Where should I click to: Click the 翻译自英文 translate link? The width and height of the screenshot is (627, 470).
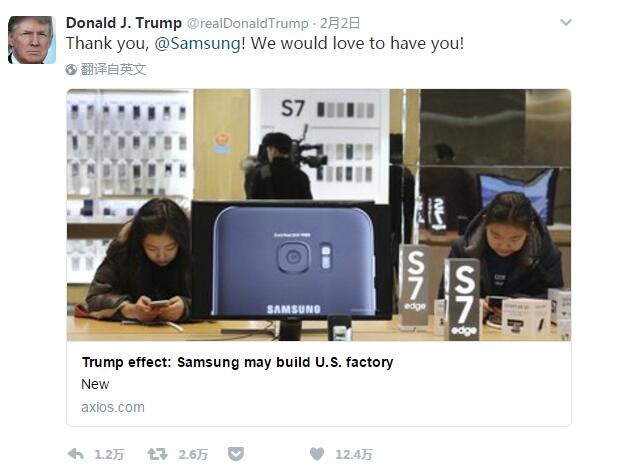[113, 69]
